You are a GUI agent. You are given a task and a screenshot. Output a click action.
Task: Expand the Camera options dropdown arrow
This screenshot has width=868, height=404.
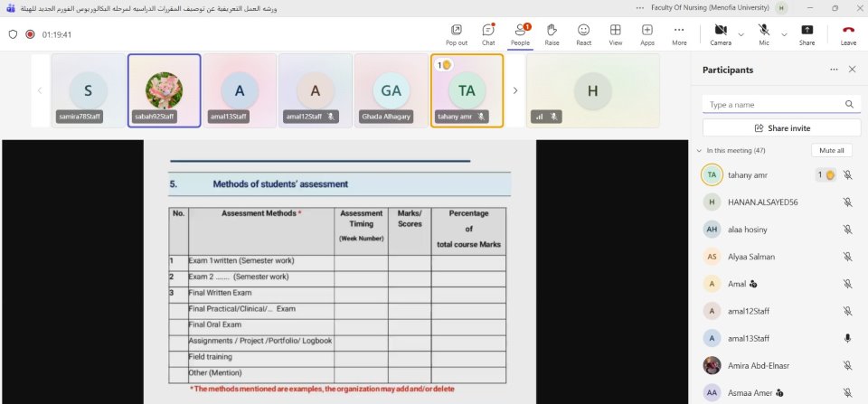click(741, 34)
